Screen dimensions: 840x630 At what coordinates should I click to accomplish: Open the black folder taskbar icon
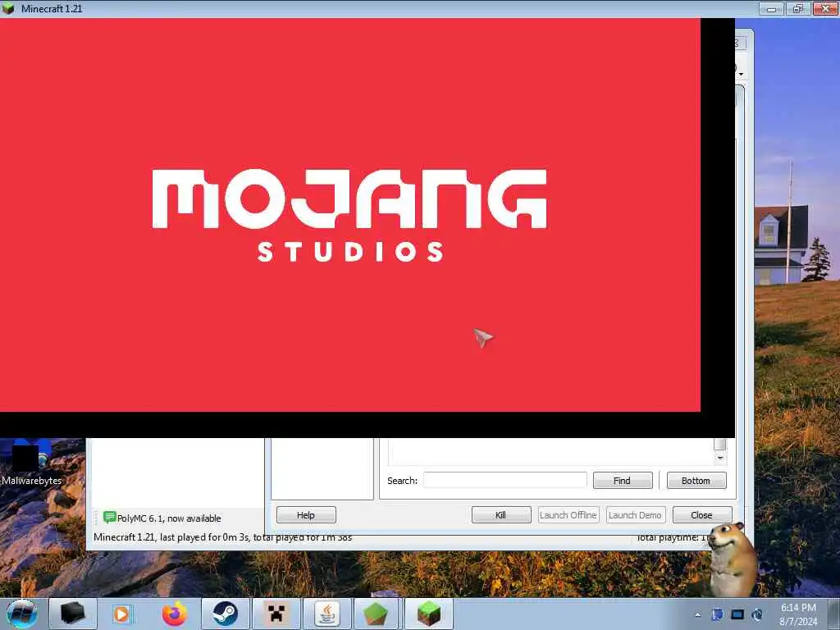(73, 614)
